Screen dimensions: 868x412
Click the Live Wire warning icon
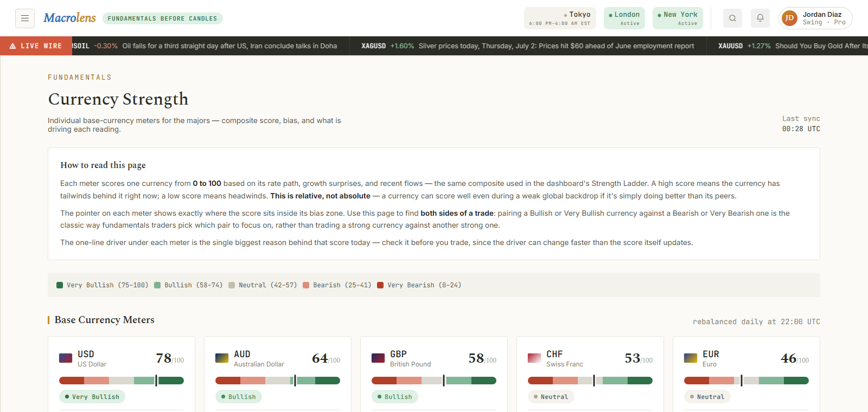12,46
